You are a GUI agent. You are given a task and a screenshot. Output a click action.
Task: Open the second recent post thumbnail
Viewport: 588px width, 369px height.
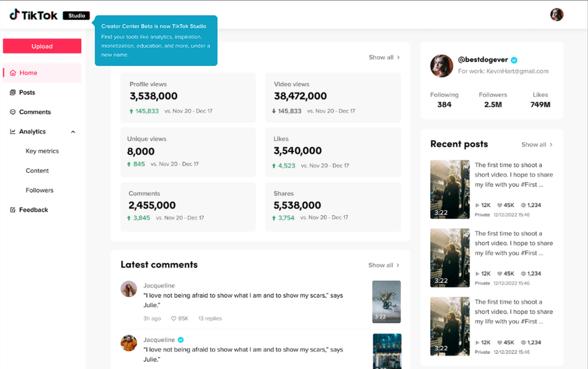coord(450,258)
